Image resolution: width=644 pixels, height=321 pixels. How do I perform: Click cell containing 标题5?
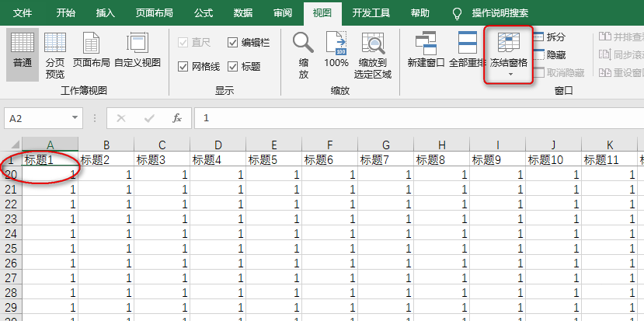tap(273, 159)
